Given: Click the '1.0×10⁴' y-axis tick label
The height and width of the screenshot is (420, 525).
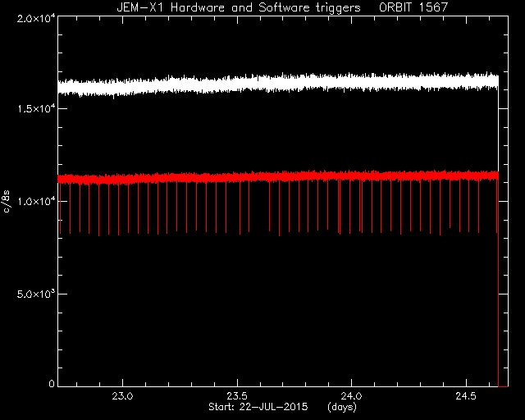Looking at the screenshot, I should pyautogui.click(x=36, y=201).
